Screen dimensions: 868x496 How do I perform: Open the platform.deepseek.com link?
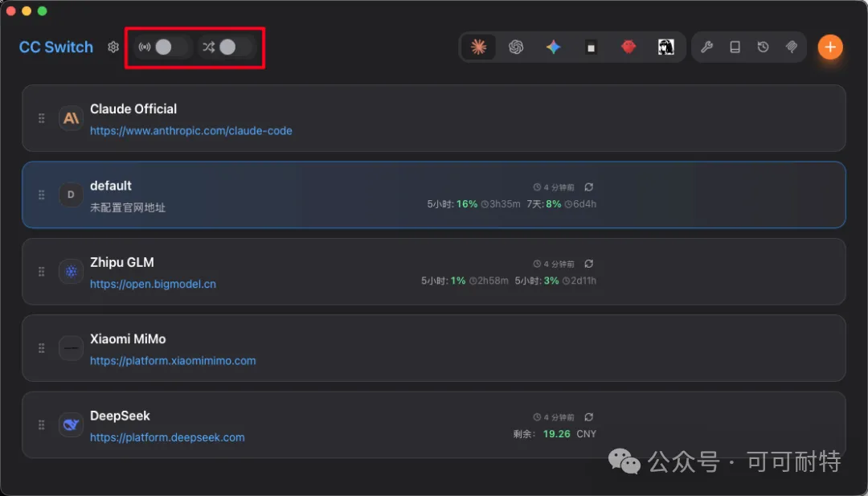pyautogui.click(x=167, y=437)
